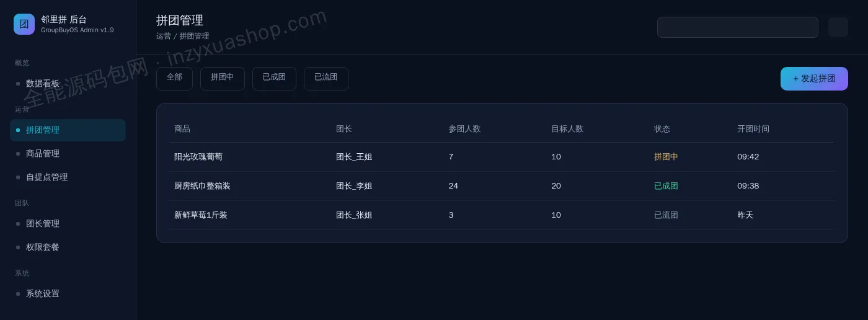868x320 pixels.
Task: Filter list by 全部 tab
Action: pyautogui.click(x=174, y=79)
